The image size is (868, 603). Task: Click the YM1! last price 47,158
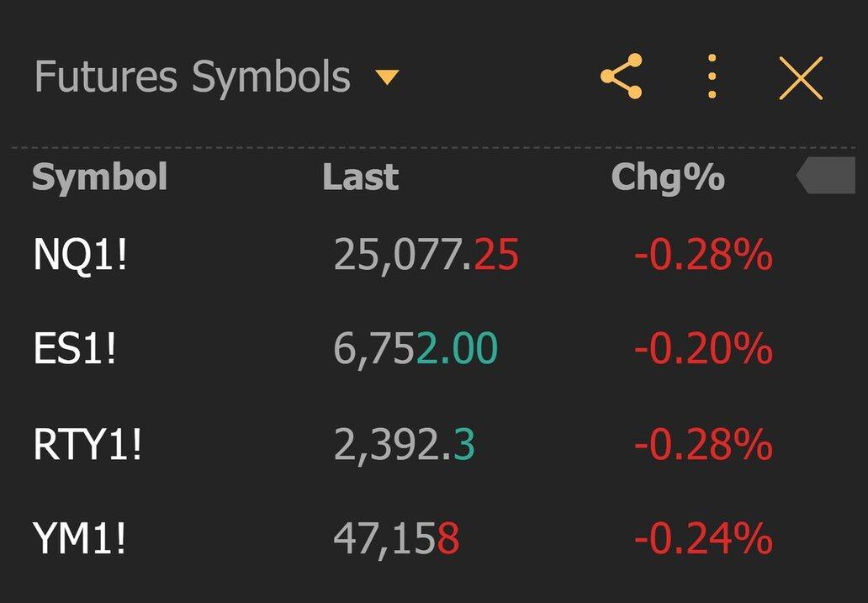click(396, 539)
